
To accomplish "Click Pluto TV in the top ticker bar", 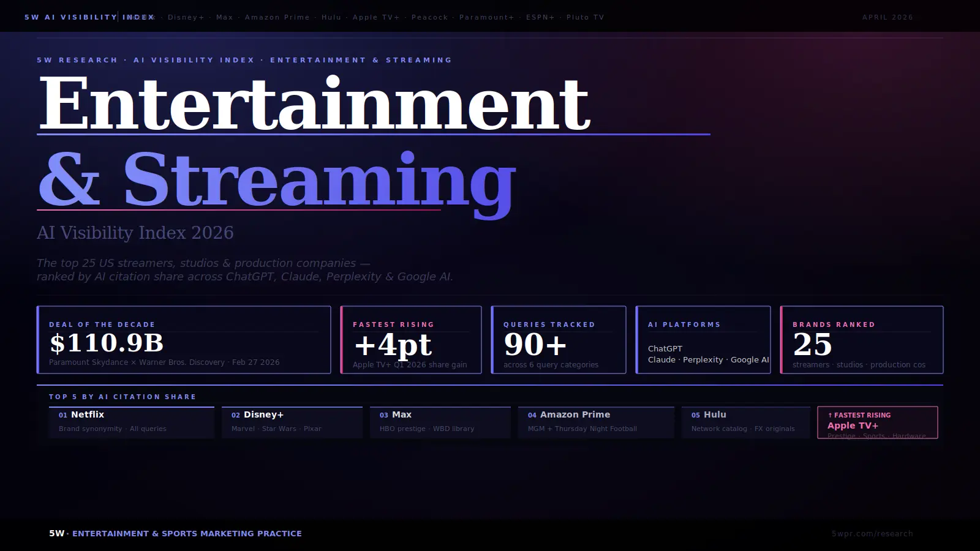I will click(x=586, y=17).
